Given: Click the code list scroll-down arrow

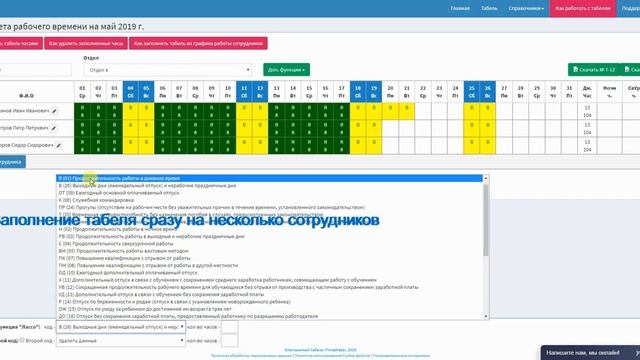Looking at the screenshot, I should [486, 316].
